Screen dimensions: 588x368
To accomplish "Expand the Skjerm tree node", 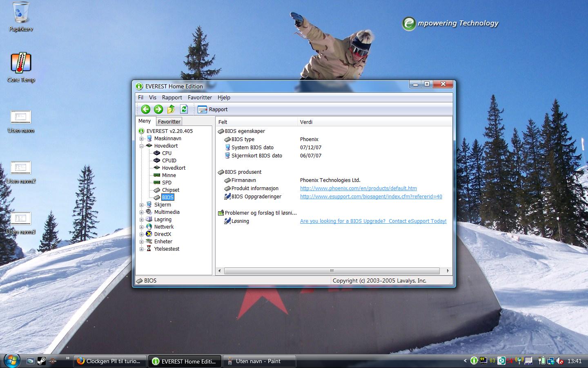I will tap(142, 205).
